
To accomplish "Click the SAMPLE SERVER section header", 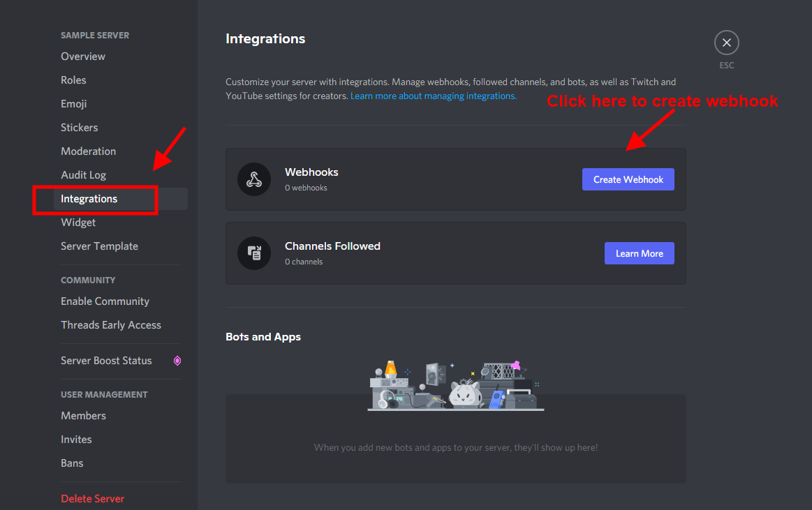I will click(95, 35).
